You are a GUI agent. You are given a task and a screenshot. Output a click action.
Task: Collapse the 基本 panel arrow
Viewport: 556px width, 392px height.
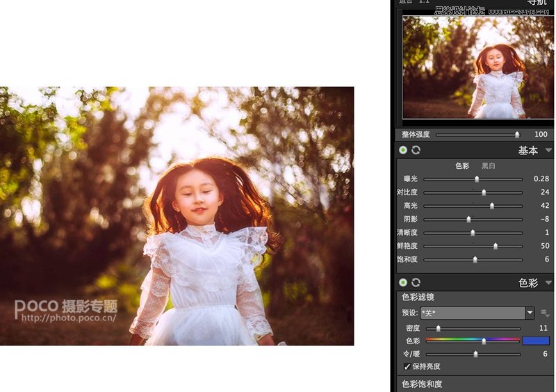tap(548, 150)
